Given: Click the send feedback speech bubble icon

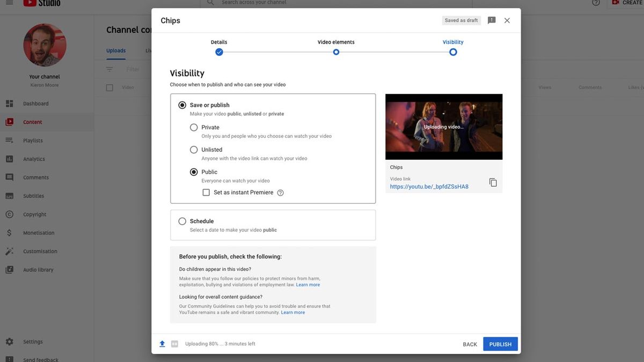Looking at the screenshot, I should [9, 359].
